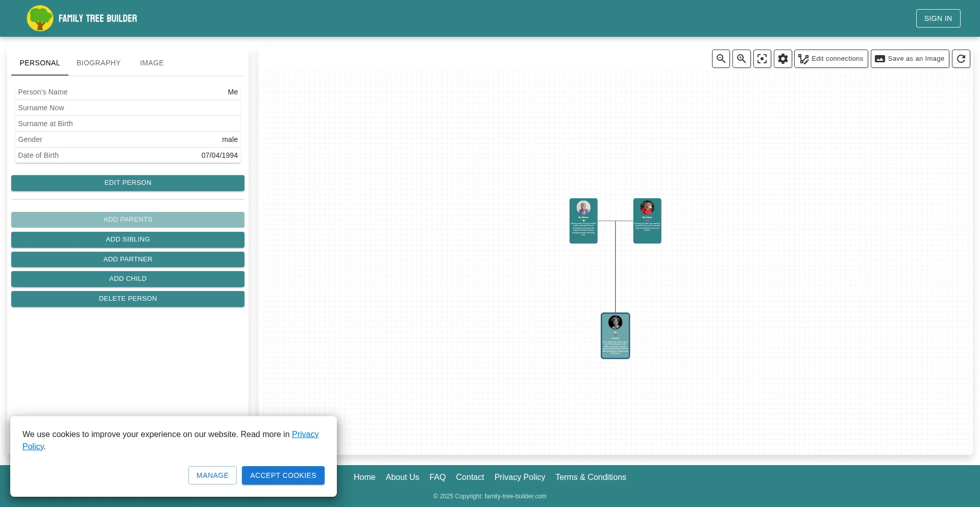Open tree settings gear icon
This screenshot has width=980, height=507.
782,59
